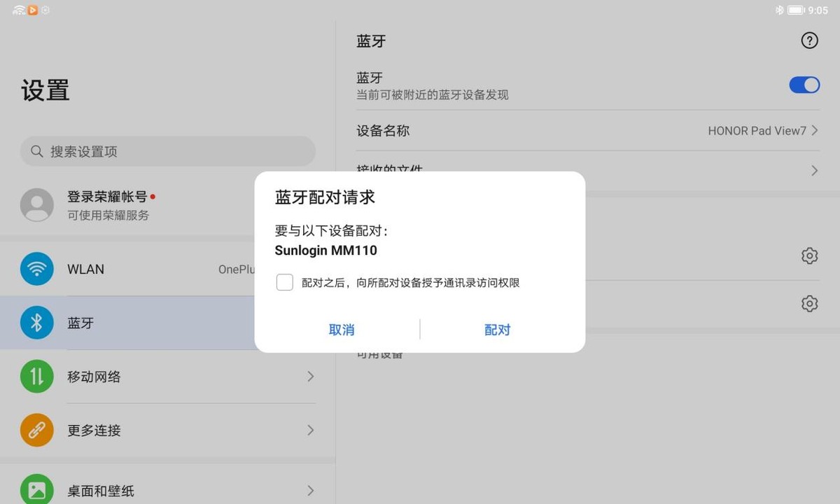Click the 更多连接 chain-link icon
Screen dimensions: 840x504
36,430
